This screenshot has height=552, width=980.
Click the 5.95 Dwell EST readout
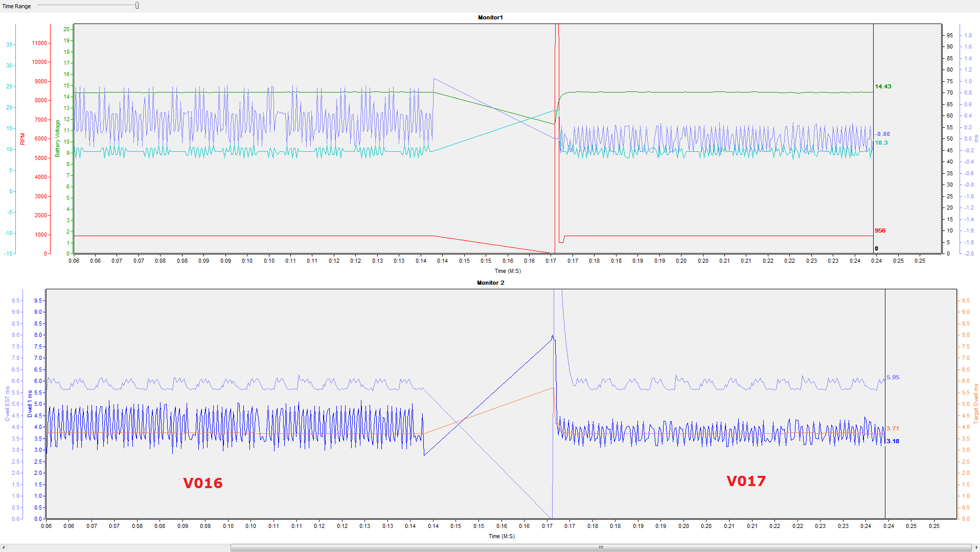click(893, 377)
